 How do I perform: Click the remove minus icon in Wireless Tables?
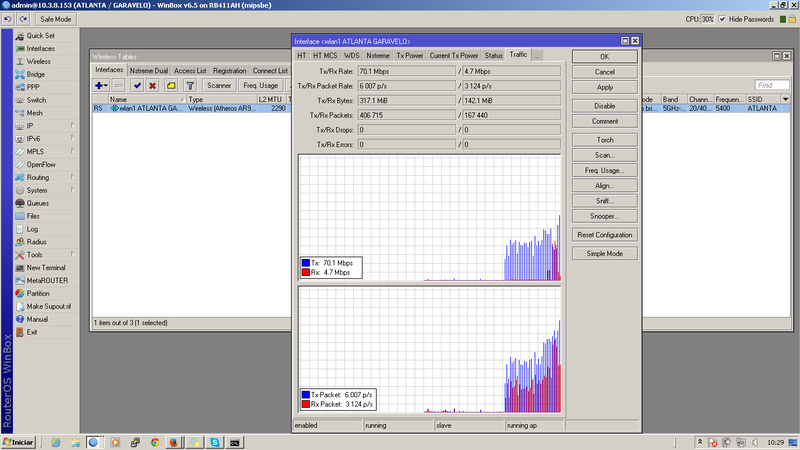click(118, 86)
